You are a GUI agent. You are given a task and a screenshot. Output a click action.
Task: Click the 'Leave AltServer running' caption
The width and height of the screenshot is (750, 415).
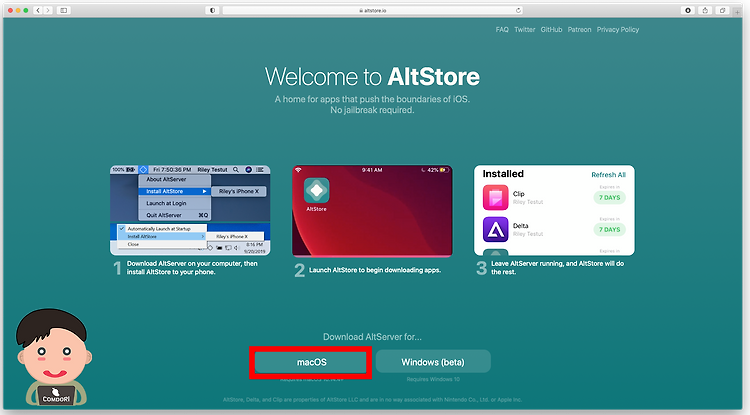pos(557,268)
